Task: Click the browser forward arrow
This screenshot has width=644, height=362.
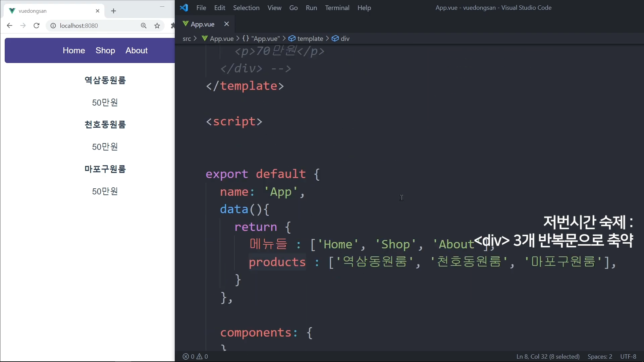Action: click(x=23, y=26)
